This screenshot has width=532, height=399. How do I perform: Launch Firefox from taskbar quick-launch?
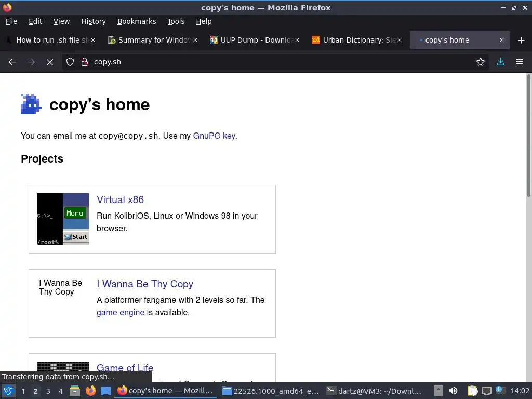90,391
